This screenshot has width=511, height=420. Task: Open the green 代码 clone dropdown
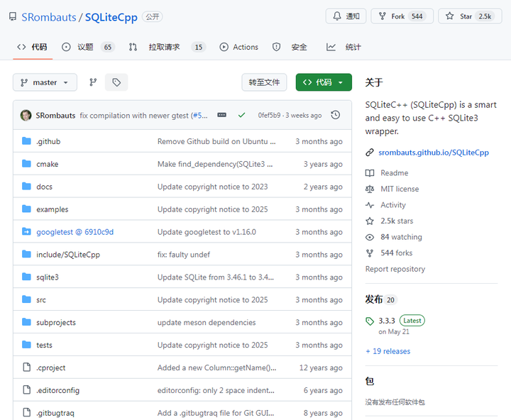click(324, 82)
